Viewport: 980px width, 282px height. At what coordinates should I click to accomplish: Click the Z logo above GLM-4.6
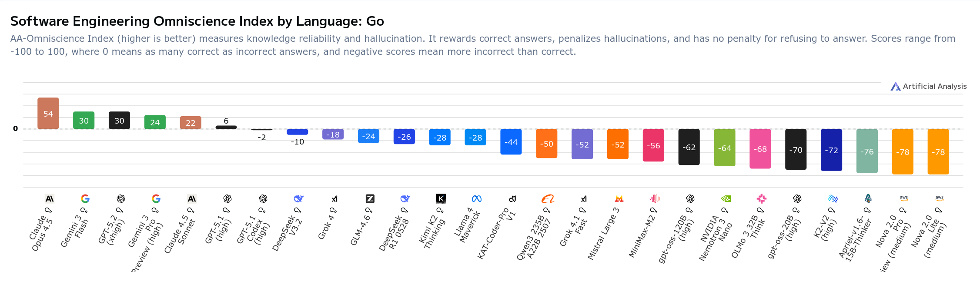pyautogui.click(x=370, y=199)
